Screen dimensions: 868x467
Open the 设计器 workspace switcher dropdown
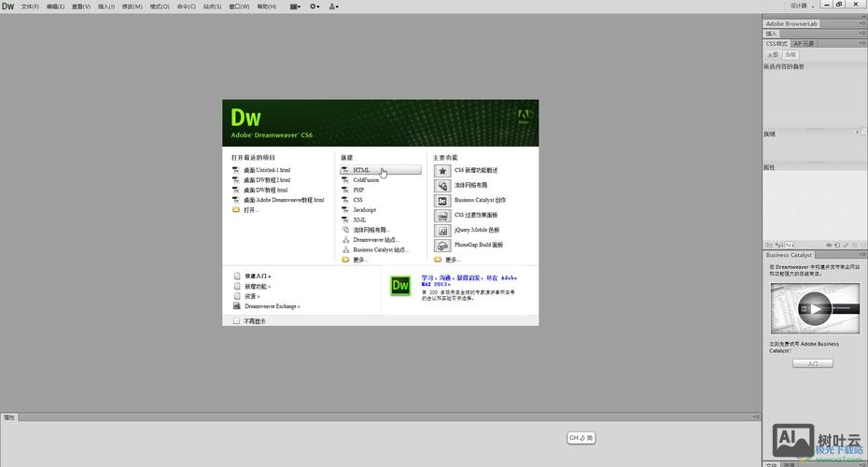point(800,6)
